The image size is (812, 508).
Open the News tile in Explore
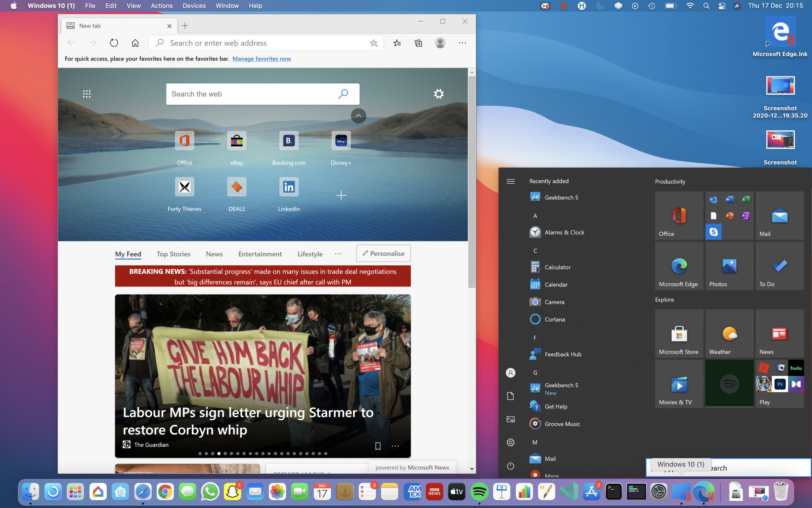pyautogui.click(x=780, y=334)
